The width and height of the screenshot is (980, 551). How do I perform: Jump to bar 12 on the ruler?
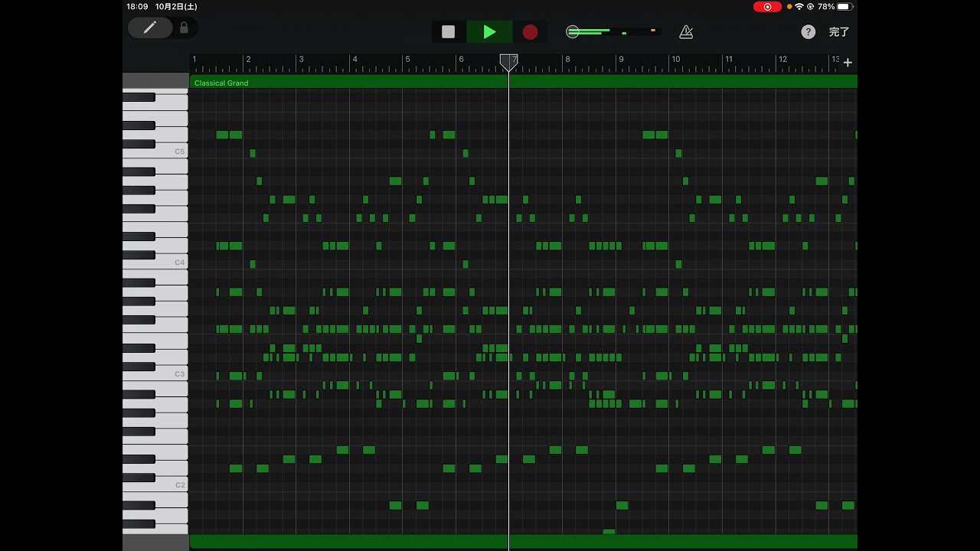coord(782,59)
